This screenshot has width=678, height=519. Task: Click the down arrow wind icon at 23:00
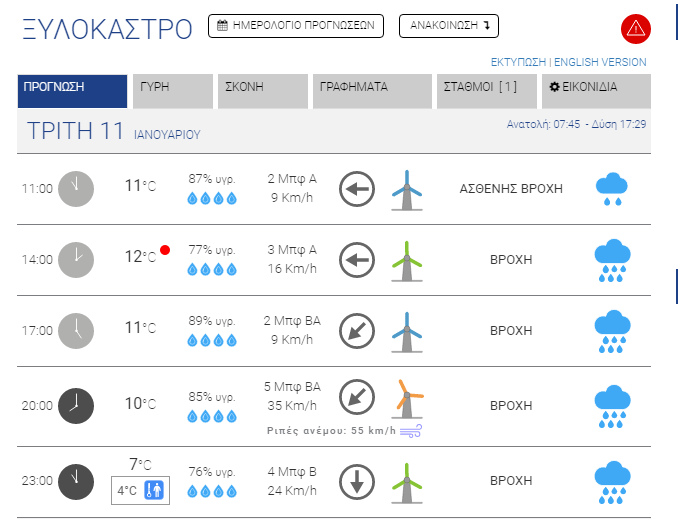click(x=356, y=481)
